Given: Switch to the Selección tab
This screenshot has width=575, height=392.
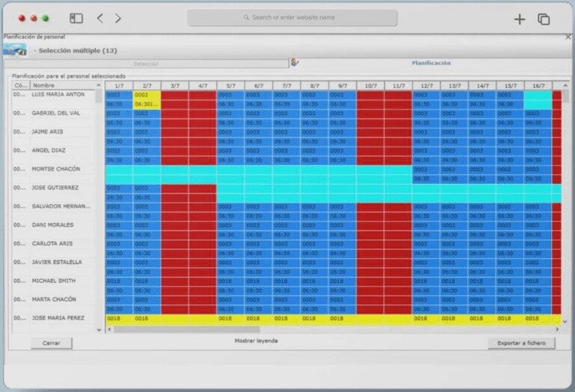Looking at the screenshot, I should [146, 64].
